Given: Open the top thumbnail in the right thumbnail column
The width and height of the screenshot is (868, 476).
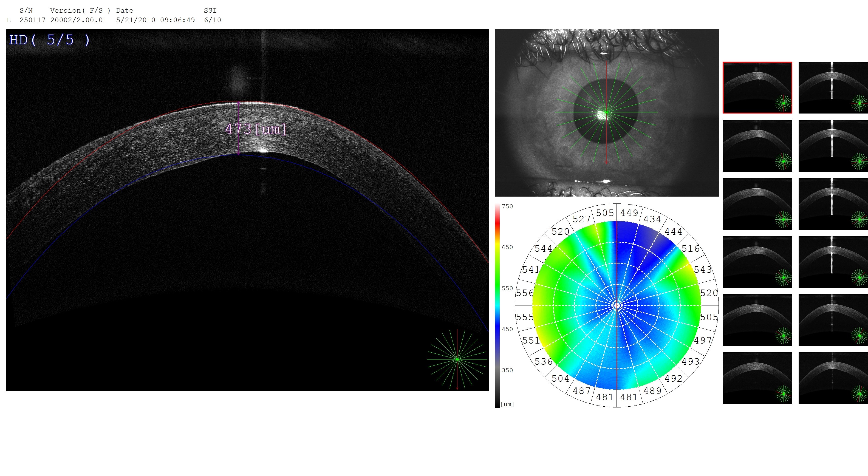Looking at the screenshot, I should tap(833, 87).
